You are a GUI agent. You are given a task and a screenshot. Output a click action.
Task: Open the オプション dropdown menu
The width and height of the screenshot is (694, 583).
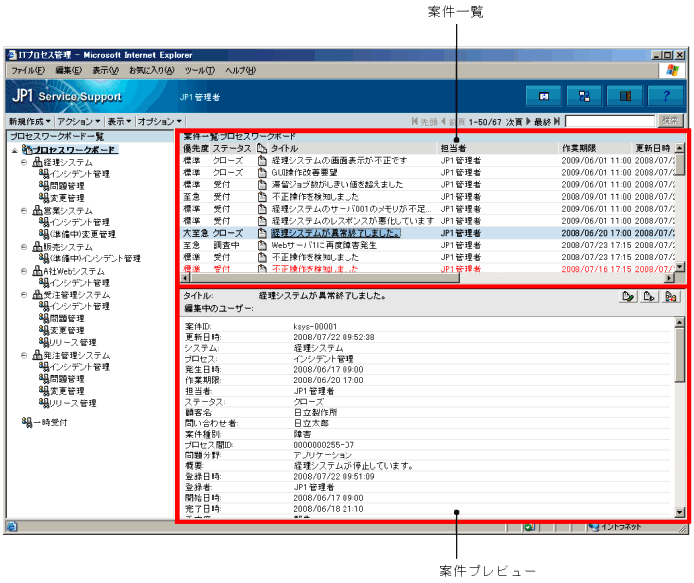click(159, 121)
